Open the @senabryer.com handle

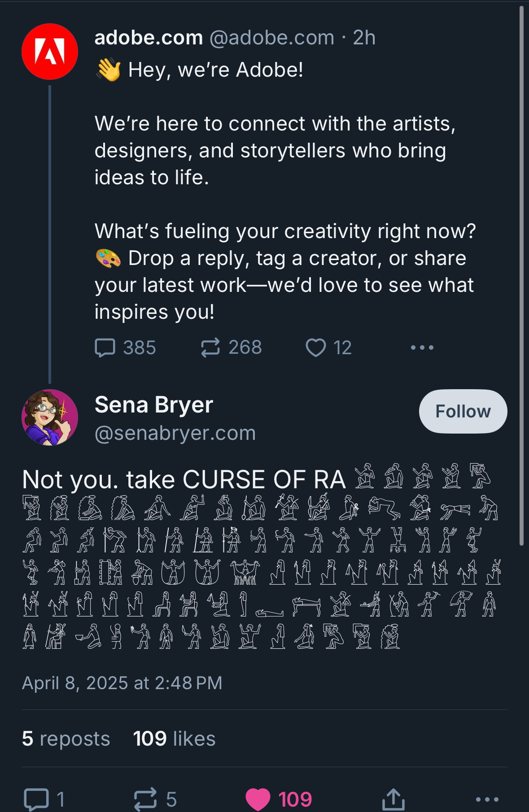pos(175,433)
